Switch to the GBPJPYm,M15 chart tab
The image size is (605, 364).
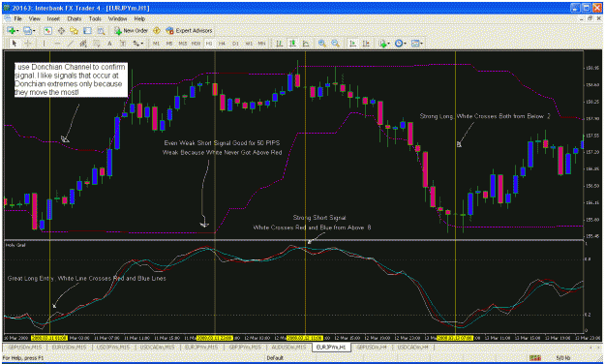tap(245, 348)
